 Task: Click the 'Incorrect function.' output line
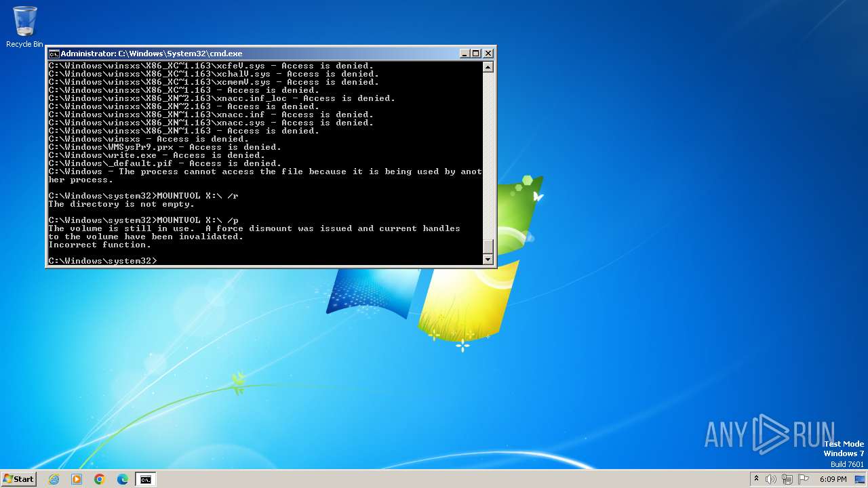[x=100, y=245]
